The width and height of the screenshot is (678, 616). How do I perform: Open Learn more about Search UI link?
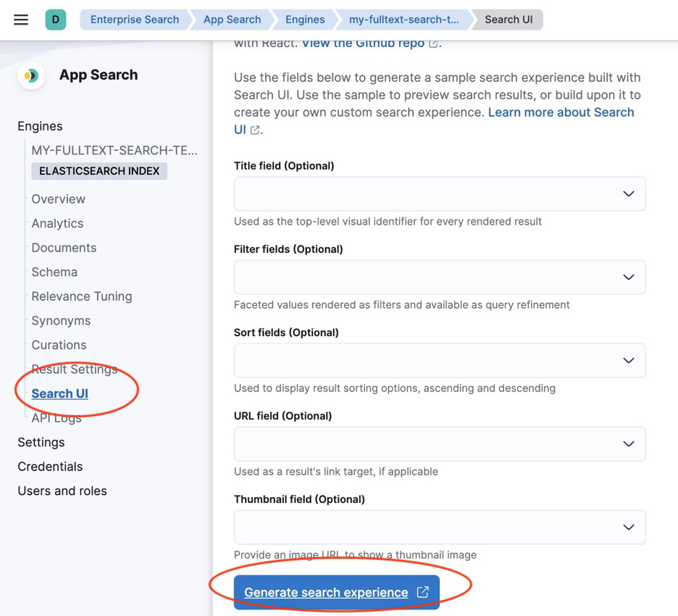point(561,112)
